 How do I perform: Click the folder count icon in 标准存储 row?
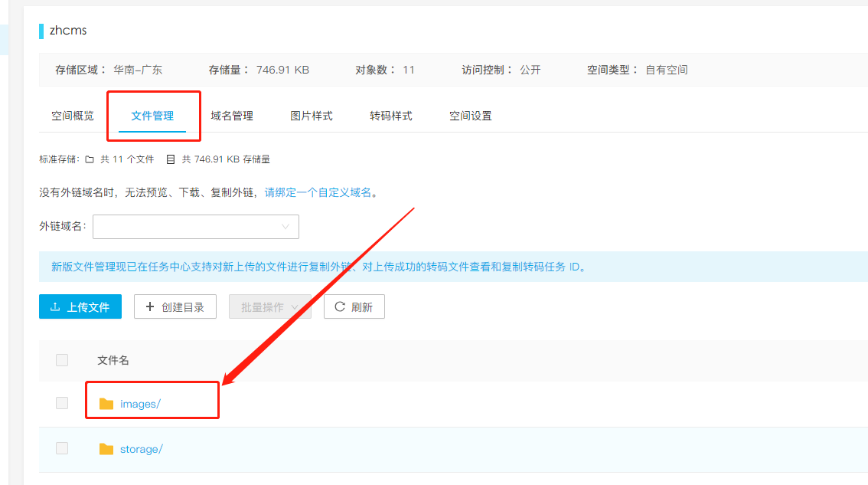pos(90,159)
